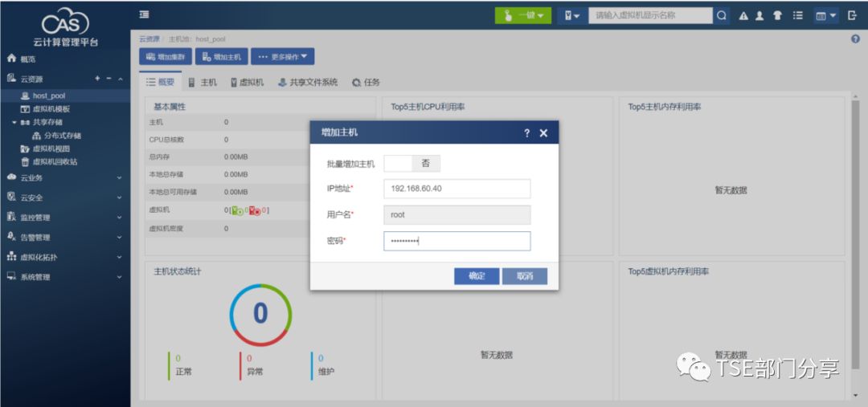
Task: Click the 云资源 breadcrumb link
Action: 149,39
